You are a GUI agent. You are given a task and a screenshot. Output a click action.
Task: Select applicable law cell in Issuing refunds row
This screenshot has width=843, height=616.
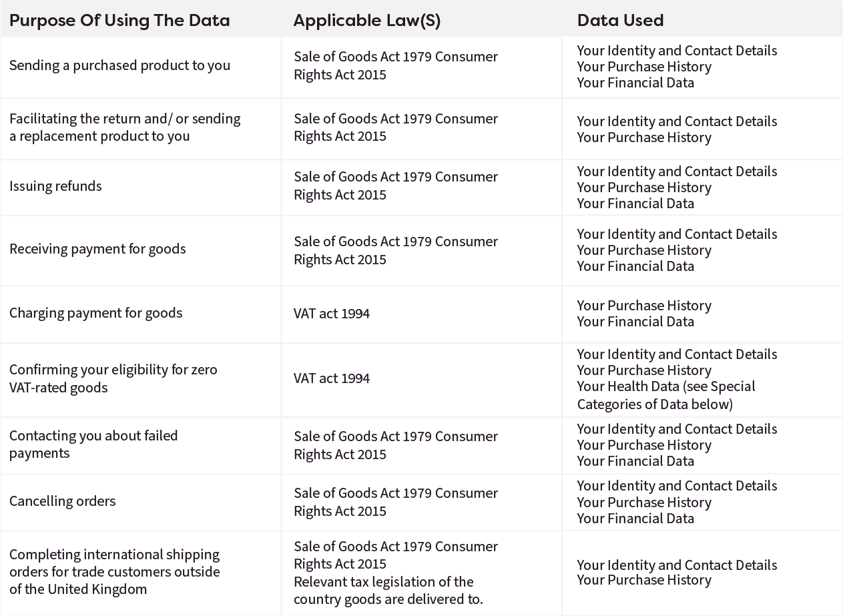pos(396,186)
